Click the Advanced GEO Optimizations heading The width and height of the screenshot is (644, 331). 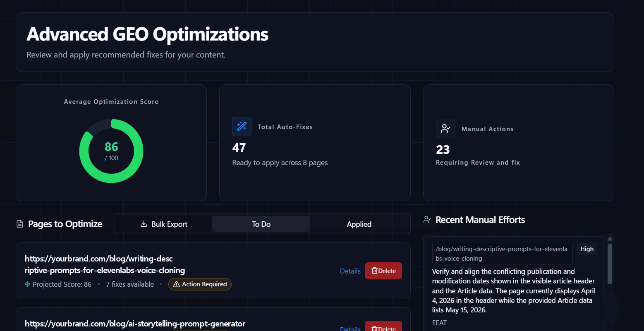(148, 34)
